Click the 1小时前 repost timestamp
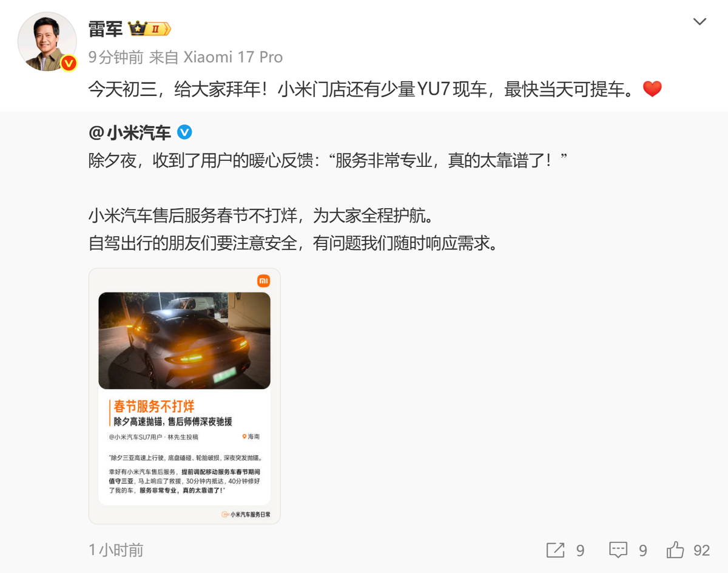The width and height of the screenshot is (728, 573). pyautogui.click(x=116, y=550)
